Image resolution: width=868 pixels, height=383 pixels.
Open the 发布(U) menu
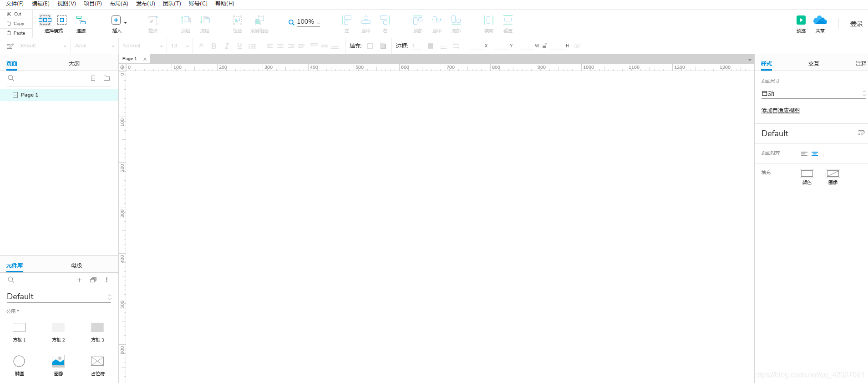tap(146, 4)
